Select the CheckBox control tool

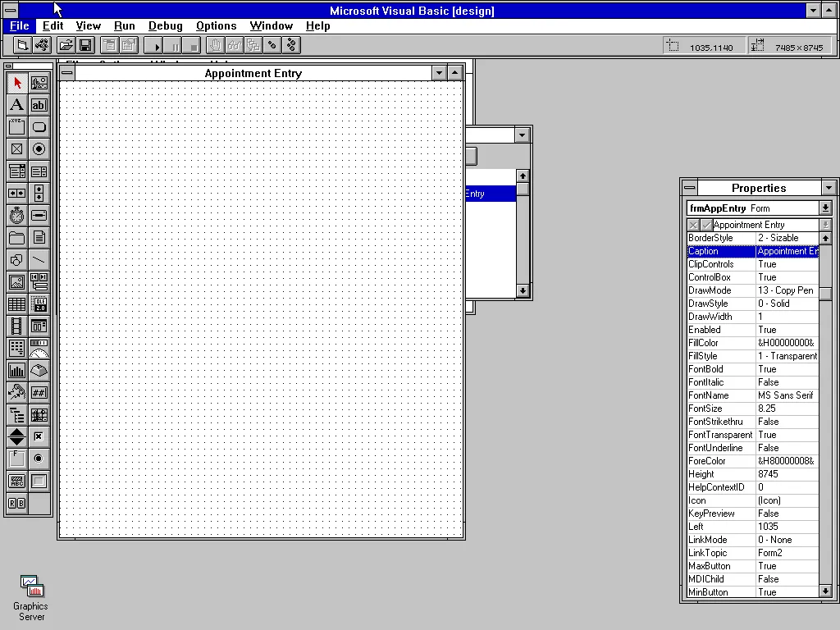17,148
